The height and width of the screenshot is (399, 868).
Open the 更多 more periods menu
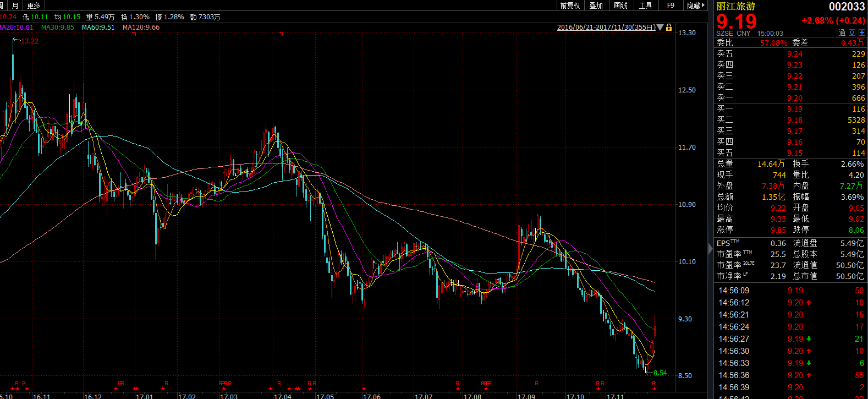(34, 6)
